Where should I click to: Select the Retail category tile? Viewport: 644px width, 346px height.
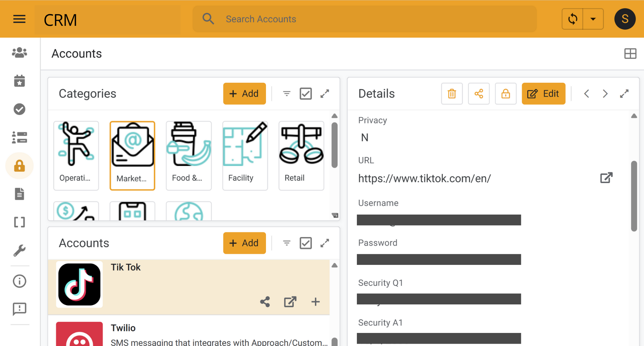tap(302, 156)
